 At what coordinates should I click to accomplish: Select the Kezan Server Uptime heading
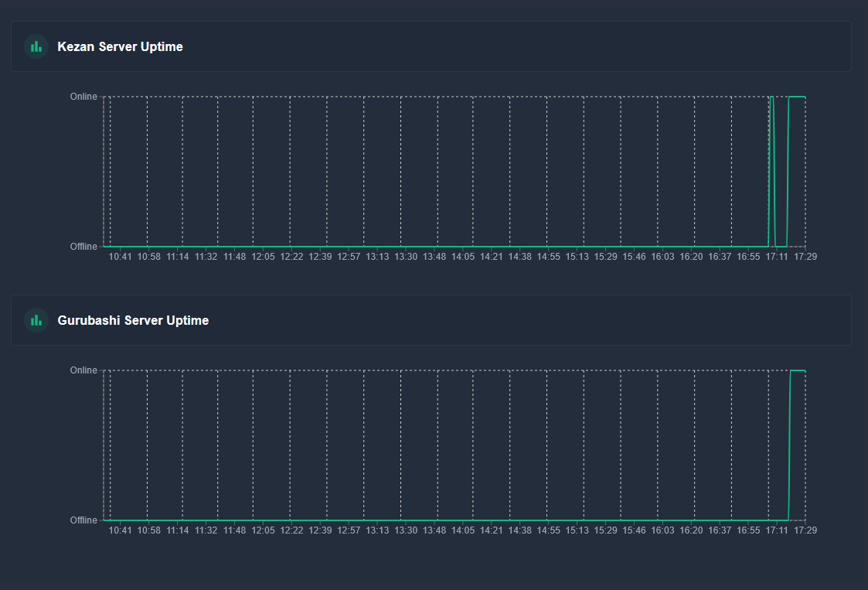click(120, 46)
